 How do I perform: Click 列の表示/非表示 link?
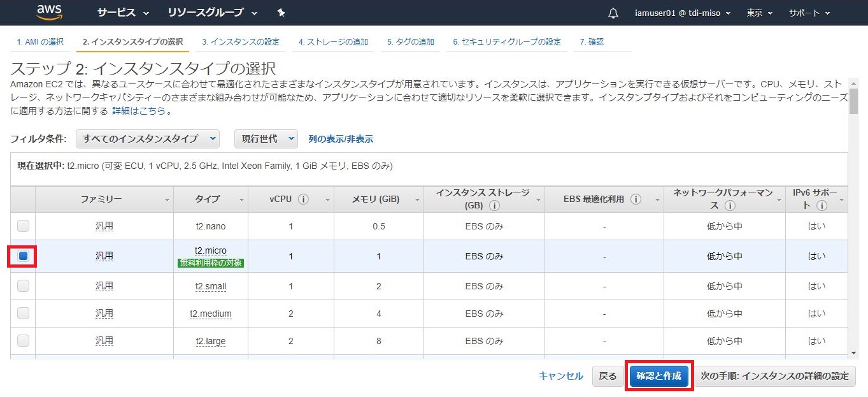[341, 138]
